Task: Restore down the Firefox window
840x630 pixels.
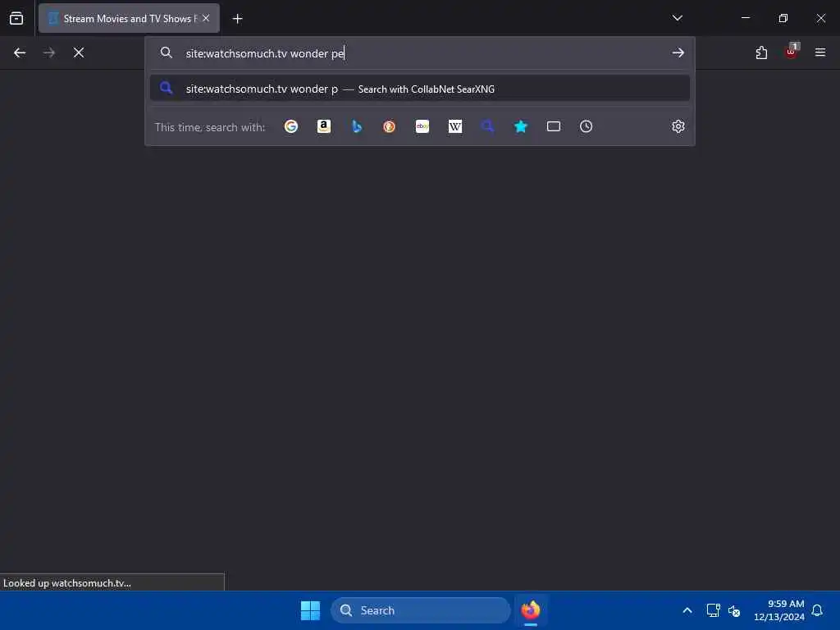Action: pos(783,18)
